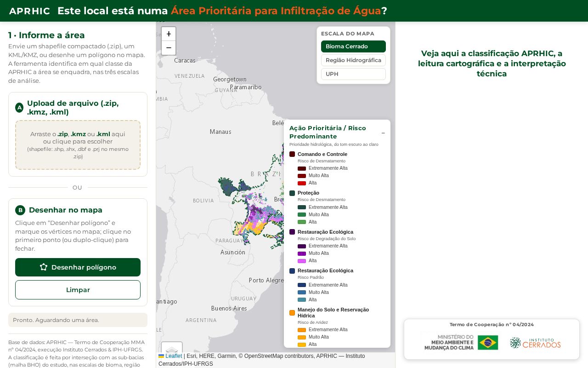Open the Leaflet attribution link
This screenshot has height=368, width=588.
coord(174,356)
